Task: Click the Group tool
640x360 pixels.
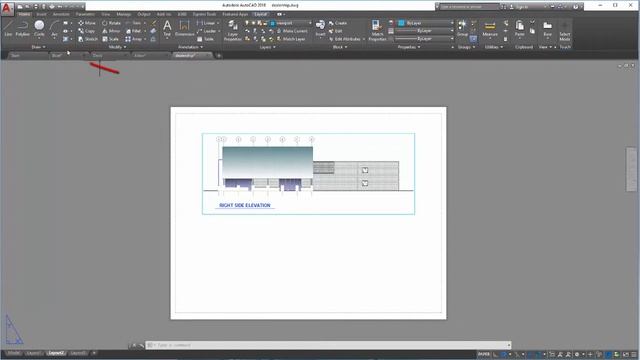Action: click(x=462, y=29)
